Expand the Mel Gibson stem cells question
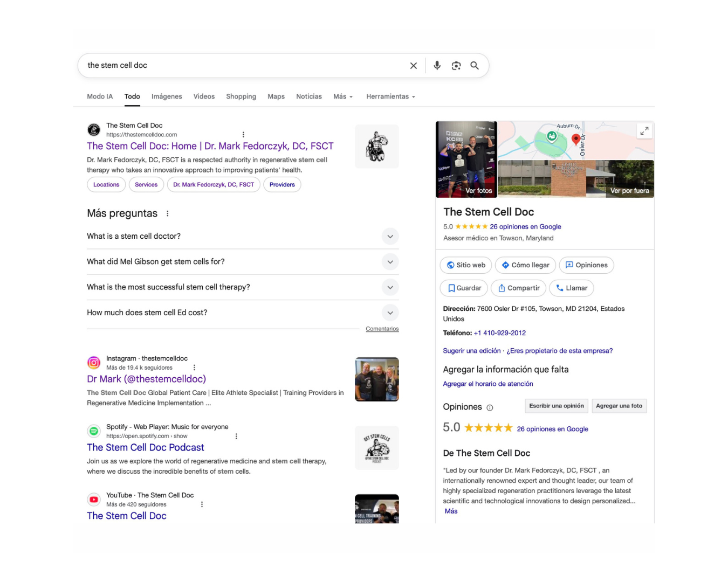728x582 pixels. point(390,262)
